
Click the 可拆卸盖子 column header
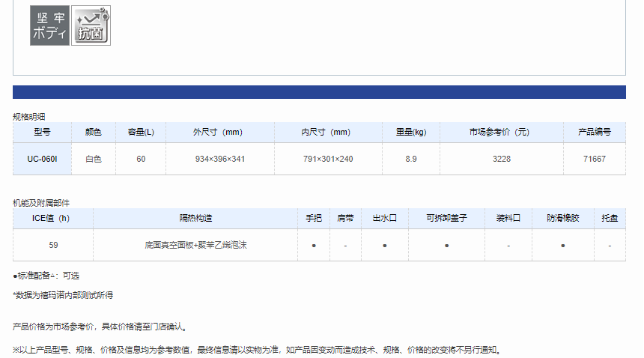(446, 219)
